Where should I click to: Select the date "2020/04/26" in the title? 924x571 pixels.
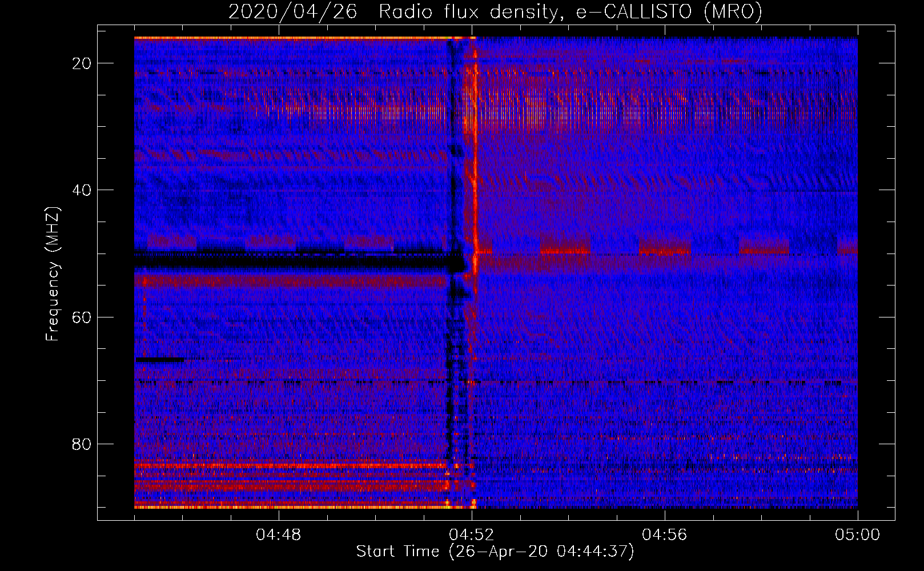pos(293,11)
